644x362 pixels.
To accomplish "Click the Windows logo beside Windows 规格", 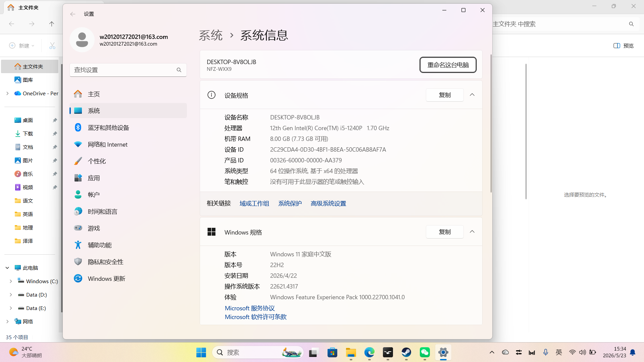I will pos(211,232).
